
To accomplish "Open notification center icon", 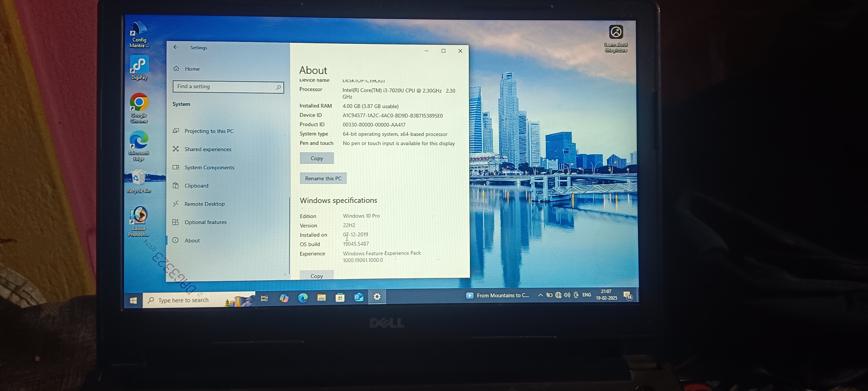I will [628, 296].
